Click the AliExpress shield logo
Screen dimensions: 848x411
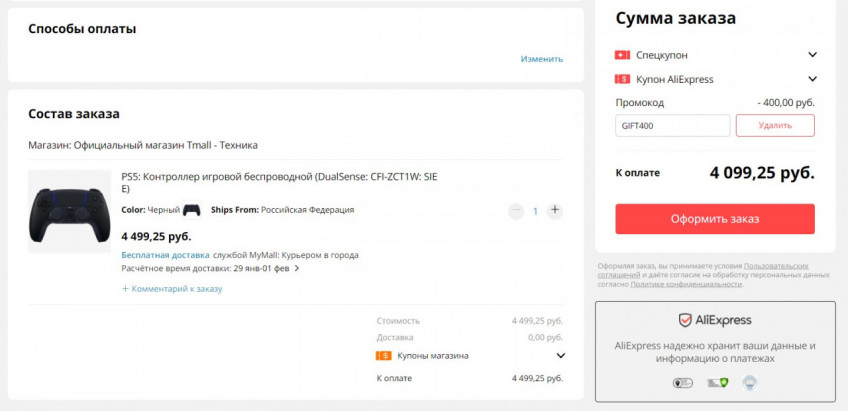click(x=686, y=320)
